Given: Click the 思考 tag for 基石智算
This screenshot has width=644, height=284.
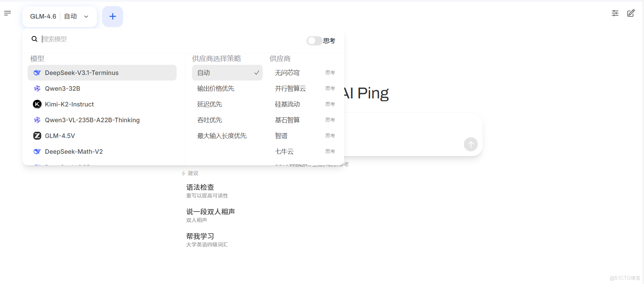Looking at the screenshot, I should pos(330,120).
